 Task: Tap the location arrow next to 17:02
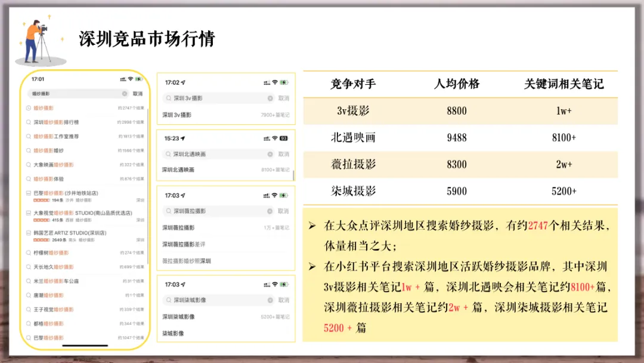182,81
